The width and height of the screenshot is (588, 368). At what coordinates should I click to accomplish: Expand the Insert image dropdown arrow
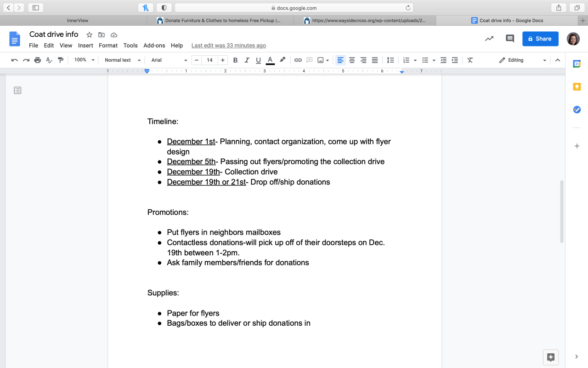coord(328,60)
